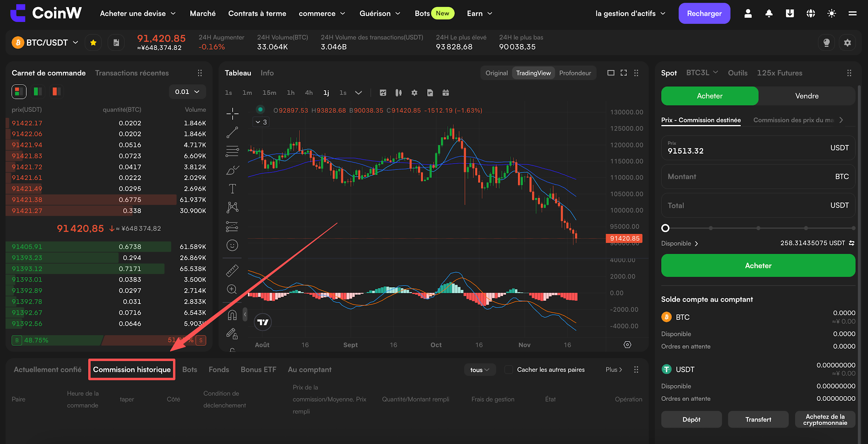The width and height of the screenshot is (868, 444).
Task: Open the notifications bell
Action: (x=769, y=14)
